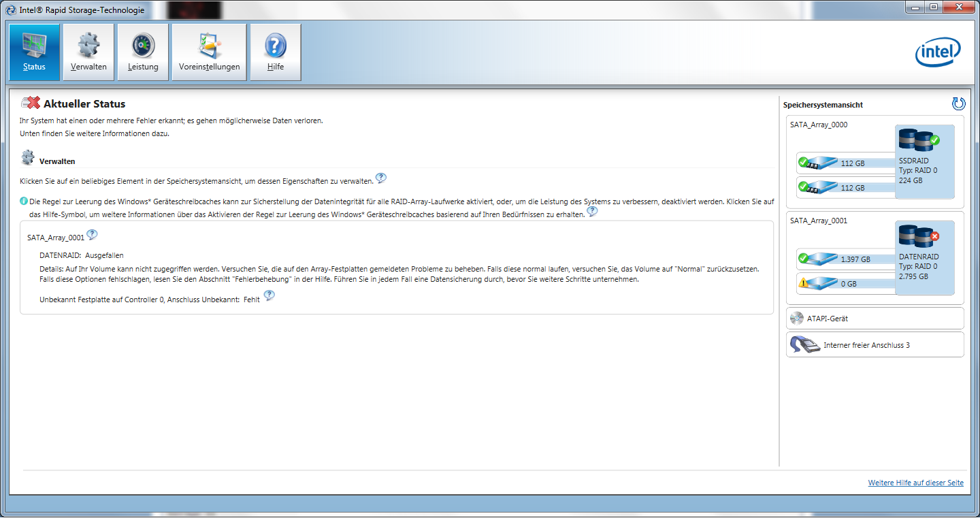Open help icon beside SATA_Array_0001 in details box
This screenshot has width=980, height=518.
tap(92, 235)
